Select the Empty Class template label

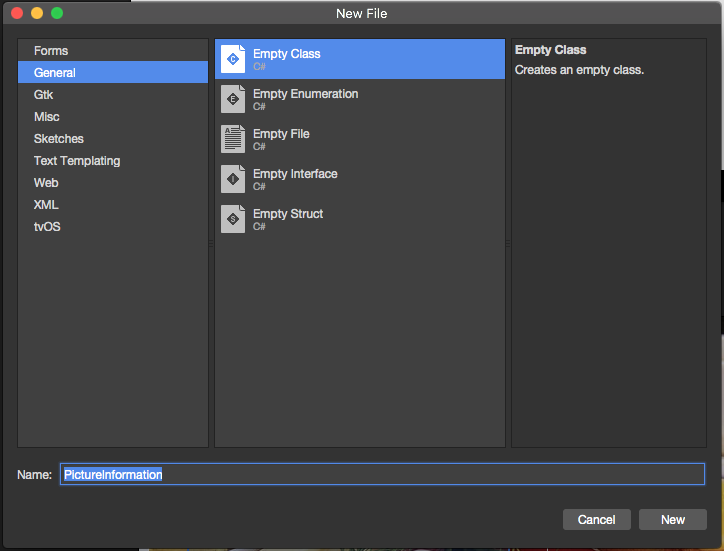[x=286, y=54]
